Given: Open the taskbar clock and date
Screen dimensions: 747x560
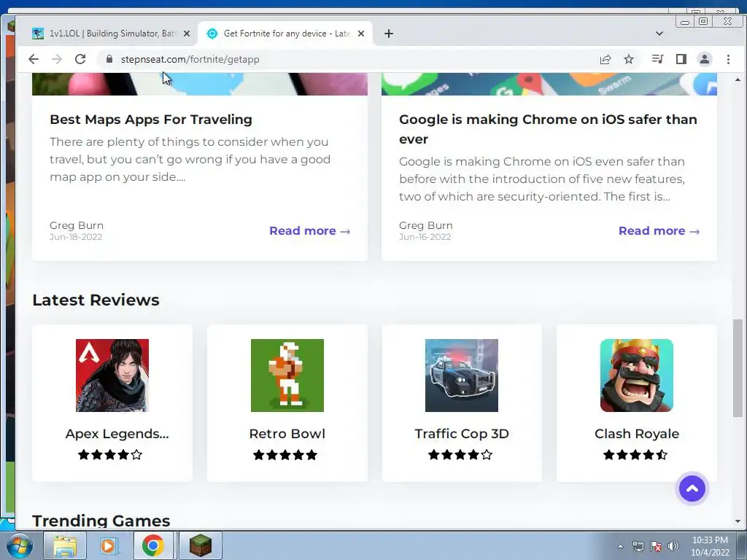Looking at the screenshot, I should [x=710, y=546].
